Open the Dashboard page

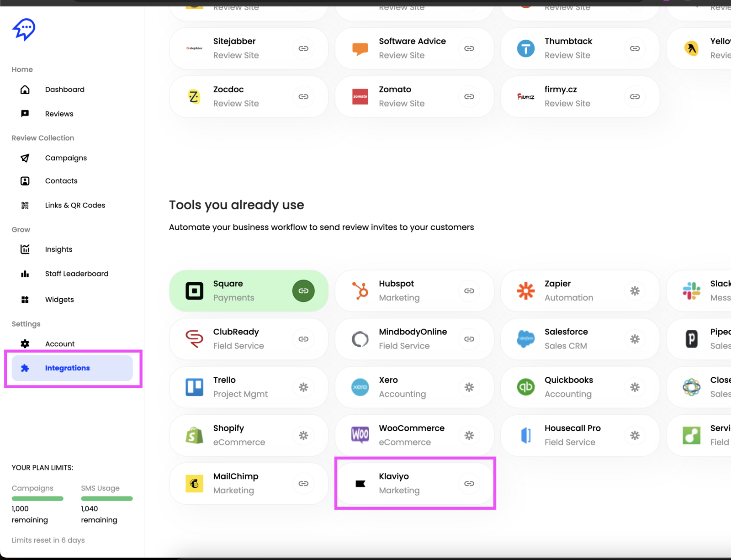[x=64, y=90]
